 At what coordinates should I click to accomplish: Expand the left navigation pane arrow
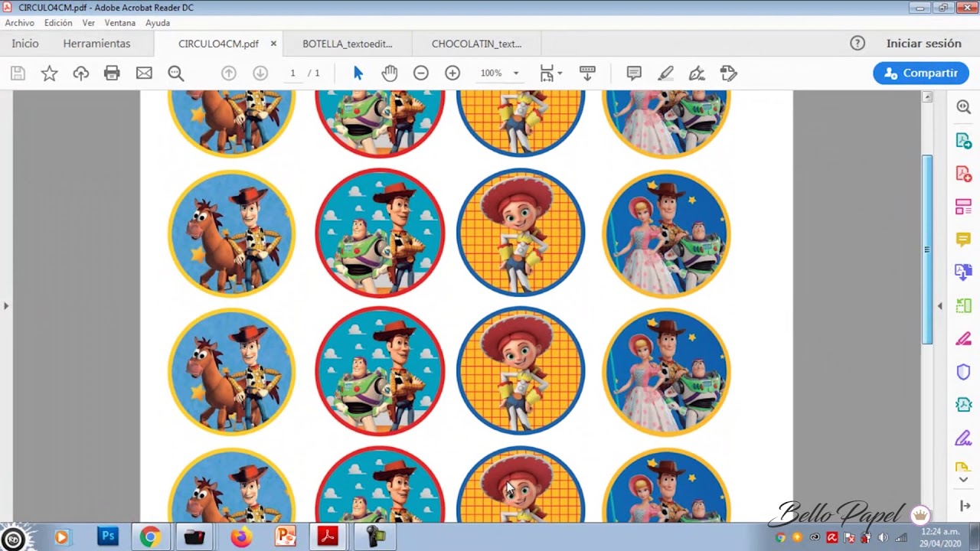6,306
